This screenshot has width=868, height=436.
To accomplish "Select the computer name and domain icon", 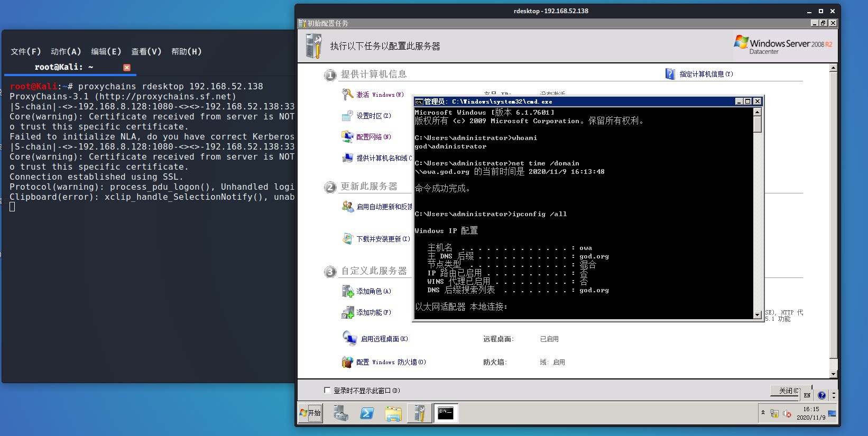I will [347, 157].
